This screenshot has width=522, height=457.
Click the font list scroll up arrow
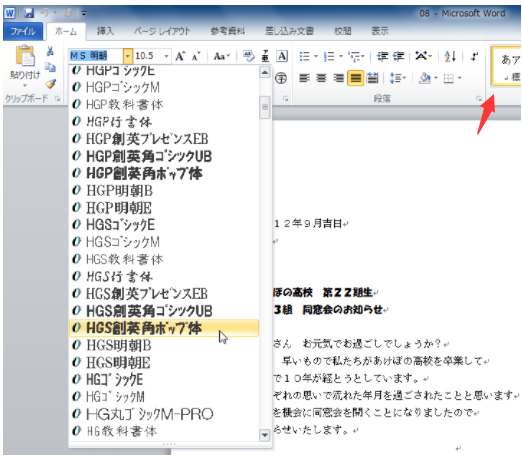pyautogui.click(x=265, y=72)
